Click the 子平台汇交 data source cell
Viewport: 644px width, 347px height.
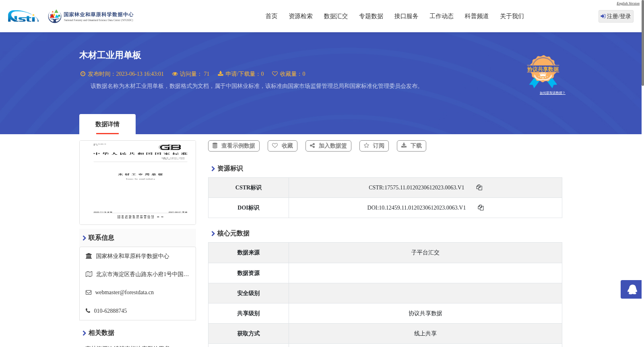[425, 253]
